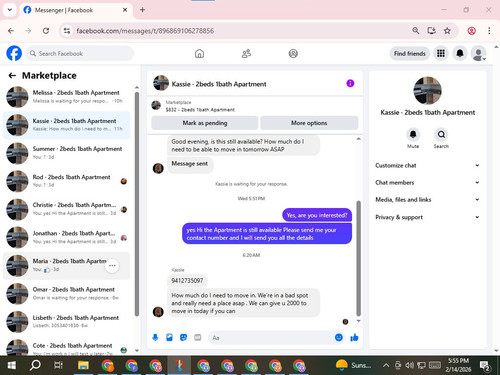Go back in browser history
500x375 pixels.
click(x=11, y=31)
